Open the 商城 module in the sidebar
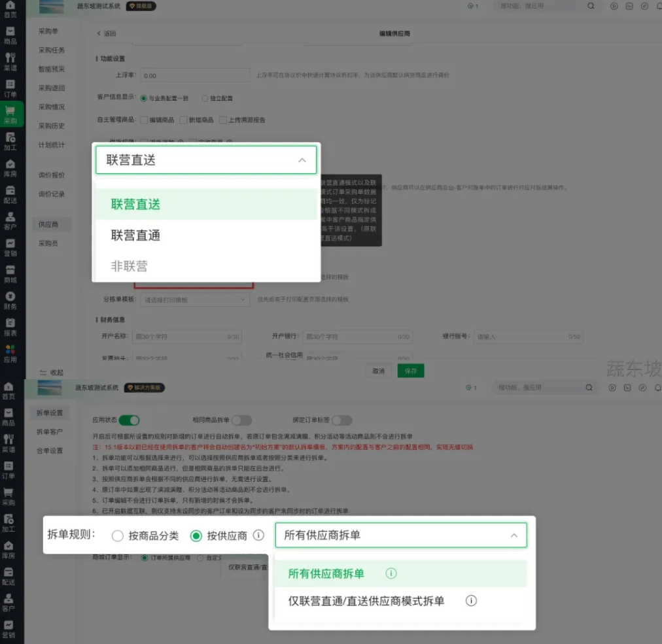Image resolution: width=662 pixels, height=644 pixels. click(x=10, y=273)
